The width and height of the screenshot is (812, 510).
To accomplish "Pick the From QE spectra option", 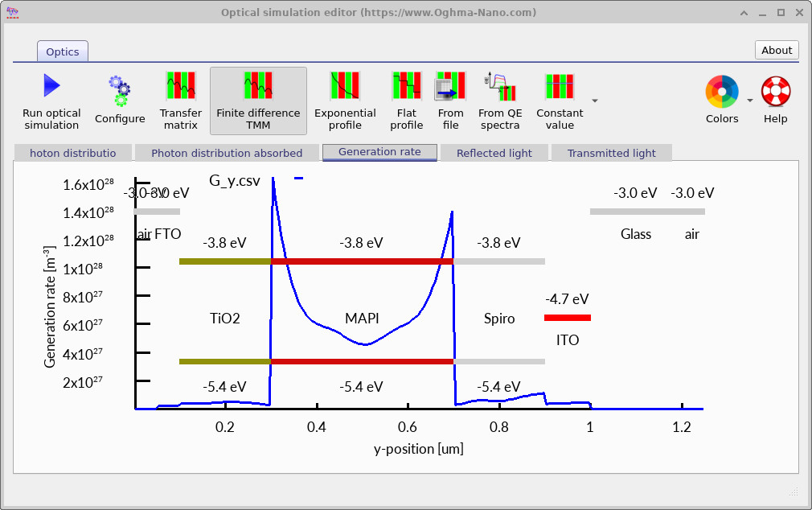I will point(500,101).
